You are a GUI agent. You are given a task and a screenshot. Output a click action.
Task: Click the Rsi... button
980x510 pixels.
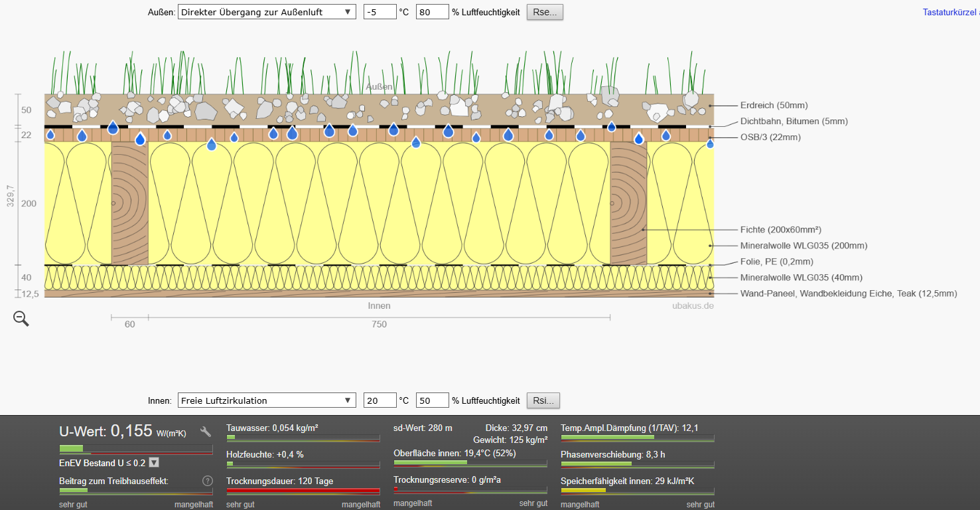coord(543,400)
